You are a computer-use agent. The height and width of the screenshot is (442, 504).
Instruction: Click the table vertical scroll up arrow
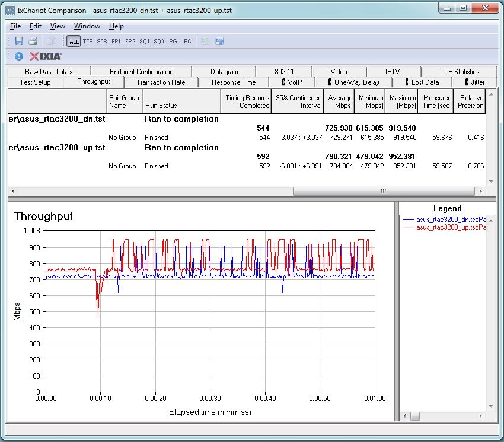click(x=491, y=94)
